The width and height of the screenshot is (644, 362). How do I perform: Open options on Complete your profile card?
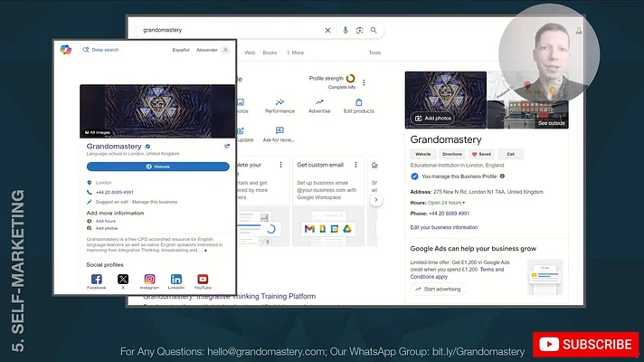281,165
